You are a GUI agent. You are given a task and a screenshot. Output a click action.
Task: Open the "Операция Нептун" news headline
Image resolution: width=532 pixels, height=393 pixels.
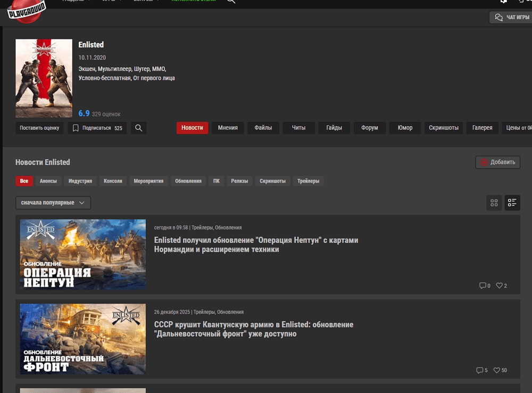pos(256,244)
